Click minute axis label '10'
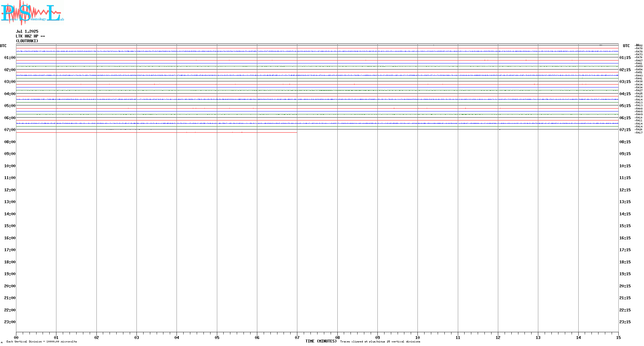The width and height of the screenshot is (644, 346). (x=417, y=338)
